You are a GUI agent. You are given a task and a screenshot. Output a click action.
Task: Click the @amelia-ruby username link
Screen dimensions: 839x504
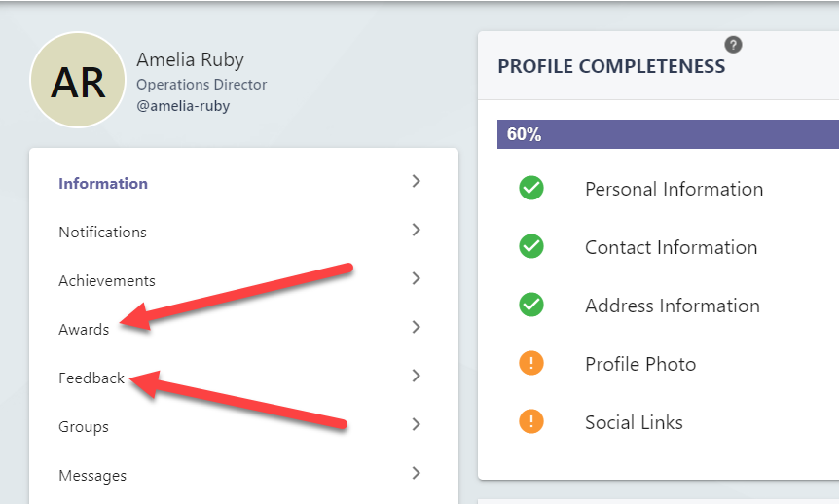pos(183,106)
